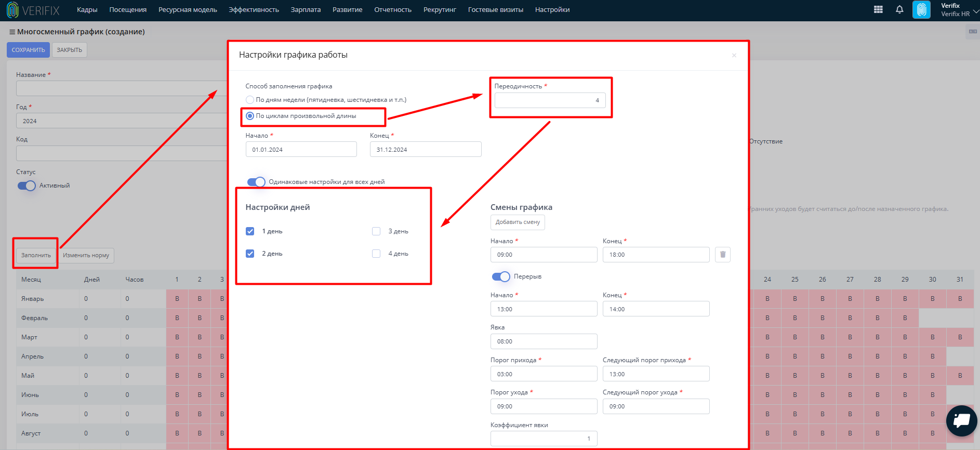The width and height of the screenshot is (980, 450).
Task: Open the Ресурсная модель menu
Action: pos(188,10)
